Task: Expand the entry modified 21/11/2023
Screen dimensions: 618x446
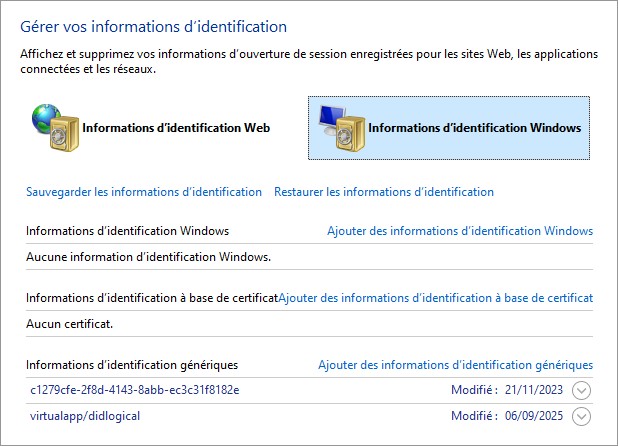Action: [581, 390]
